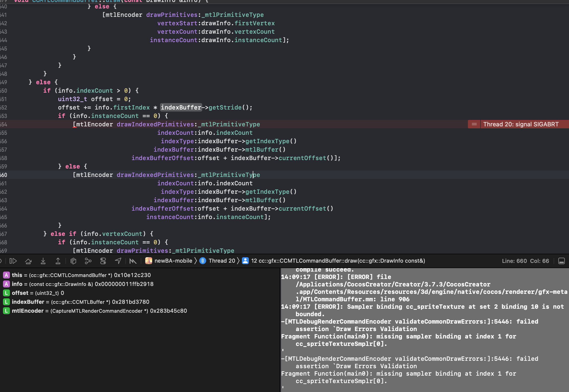This screenshot has width=569, height=392.
Task: Open Debug Memory Graph
Action: (x=88, y=261)
